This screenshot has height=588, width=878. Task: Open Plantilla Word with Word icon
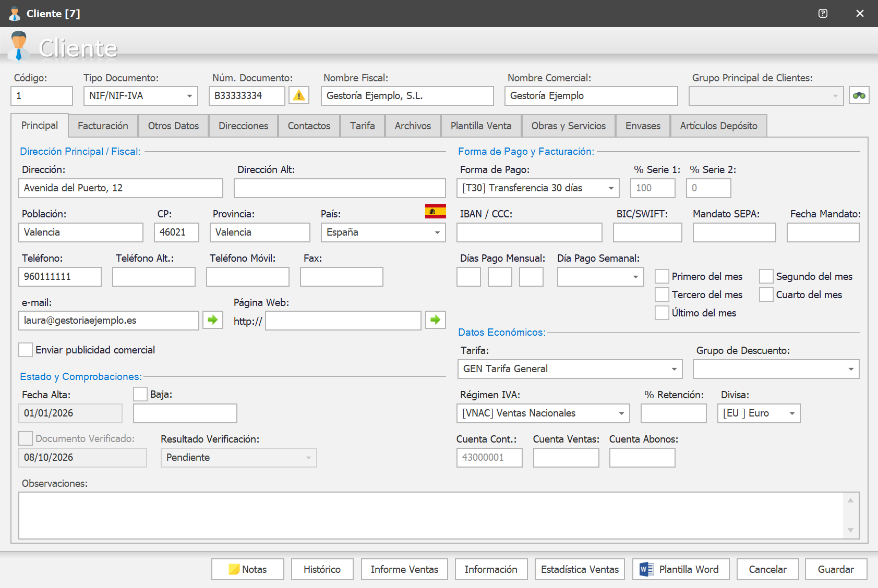681,569
